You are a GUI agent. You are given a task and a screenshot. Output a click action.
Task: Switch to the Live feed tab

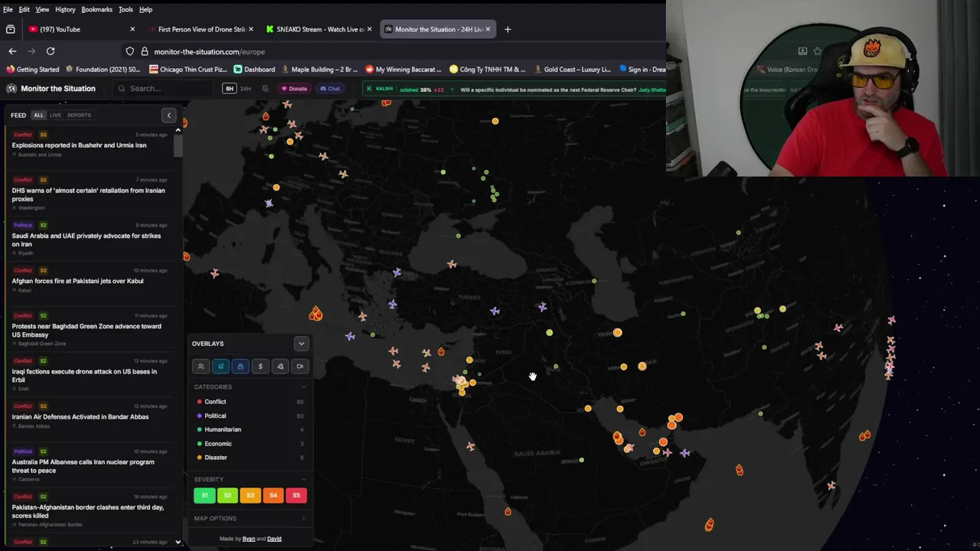tap(55, 115)
